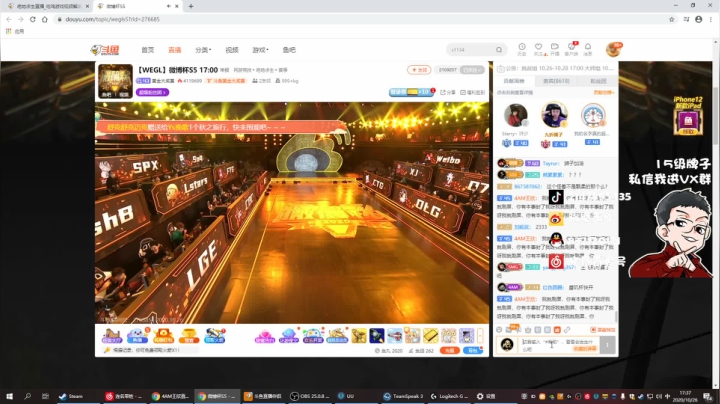Click the welfare check-in link right of share
Image resolution: width=720 pixels, height=404 pixels.
(x=472, y=92)
